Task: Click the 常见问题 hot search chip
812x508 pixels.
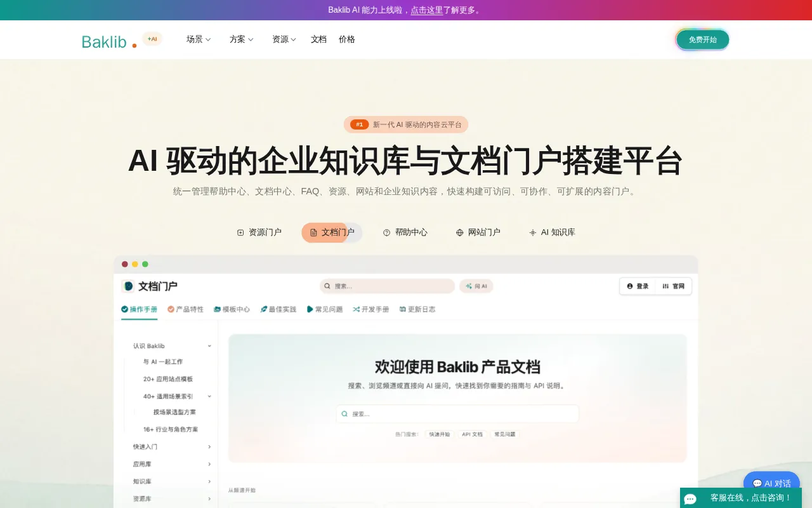Action: click(x=505, y=434)
